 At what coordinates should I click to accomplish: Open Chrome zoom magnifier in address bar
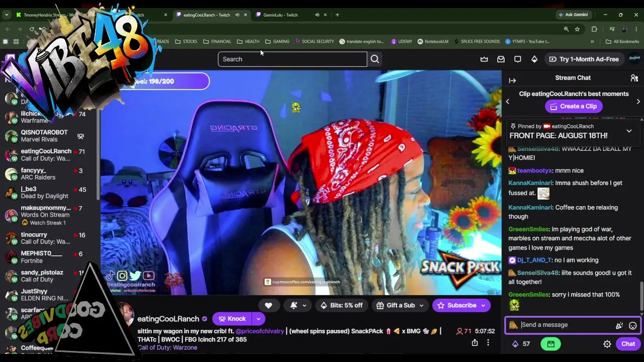[566, 29]
